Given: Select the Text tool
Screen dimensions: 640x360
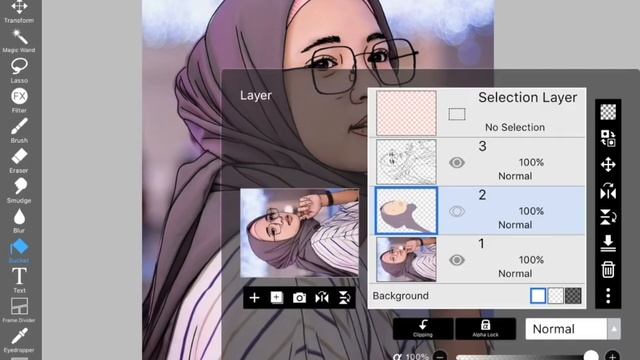Looking at the screenshot, I should (19, 280).
